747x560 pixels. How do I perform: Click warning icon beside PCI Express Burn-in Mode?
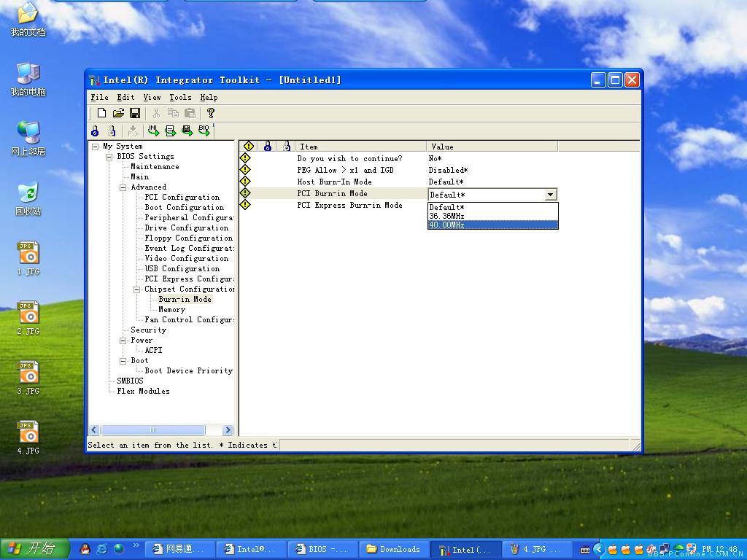[245, 205]
